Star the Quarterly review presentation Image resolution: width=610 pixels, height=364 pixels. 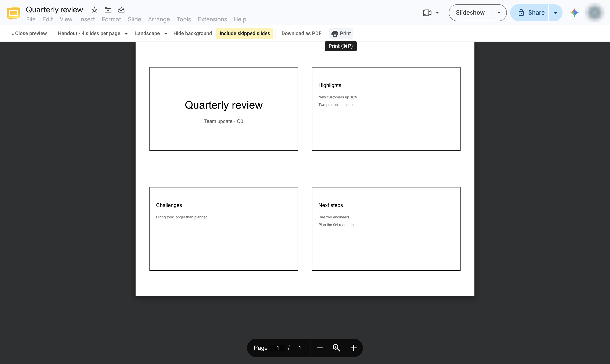[x=94, y=10]
